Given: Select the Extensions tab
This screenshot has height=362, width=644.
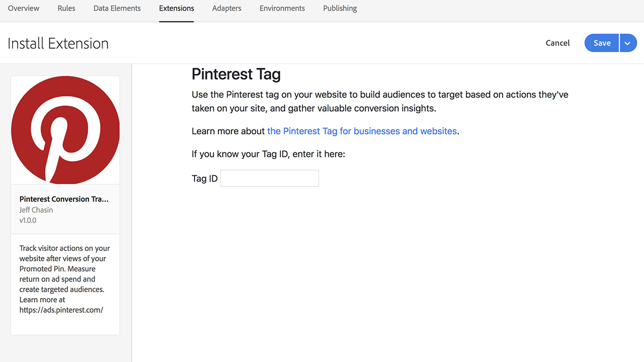Looking at the screenshot, I should pos(176,9).
